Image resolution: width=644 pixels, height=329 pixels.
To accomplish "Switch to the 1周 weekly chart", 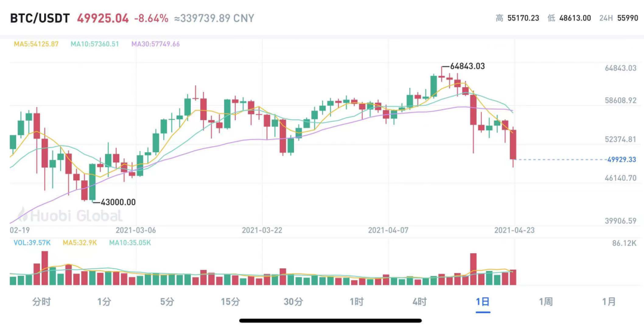I will click(546, 302).
